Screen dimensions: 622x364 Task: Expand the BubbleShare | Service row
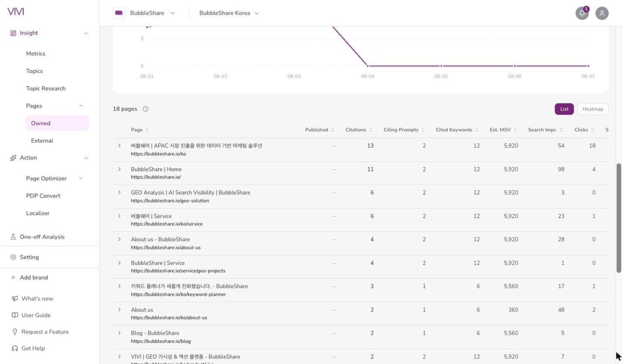[119, 263]
